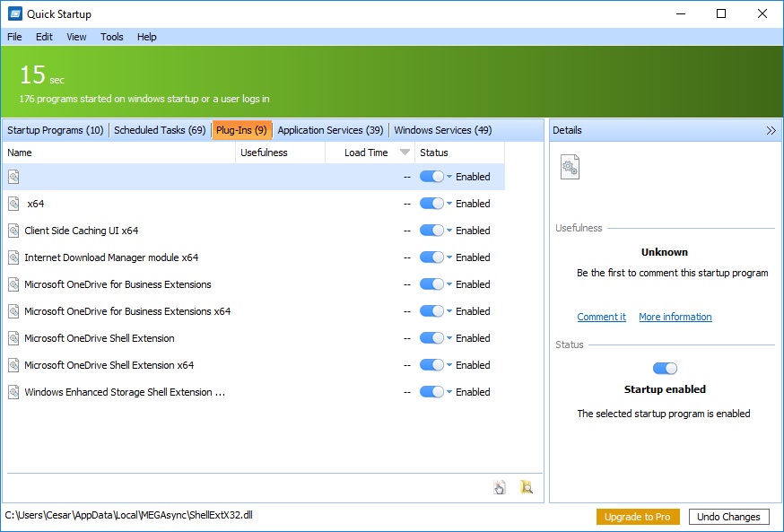Screen dimensions: 784x532
Task: Select the plug-in icon beside x64 entry
Action: click(13, 204)
